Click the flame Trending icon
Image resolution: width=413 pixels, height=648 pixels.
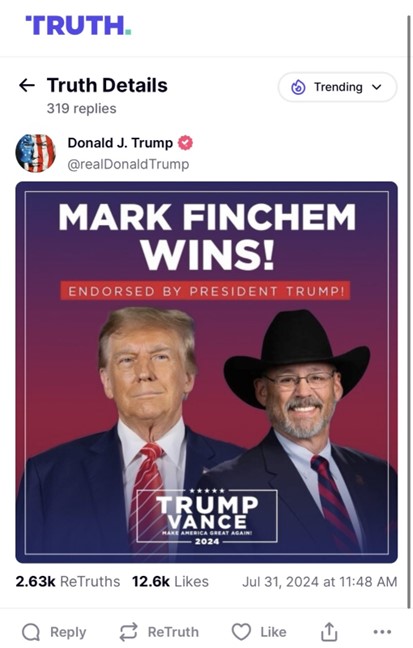(298, 87)
